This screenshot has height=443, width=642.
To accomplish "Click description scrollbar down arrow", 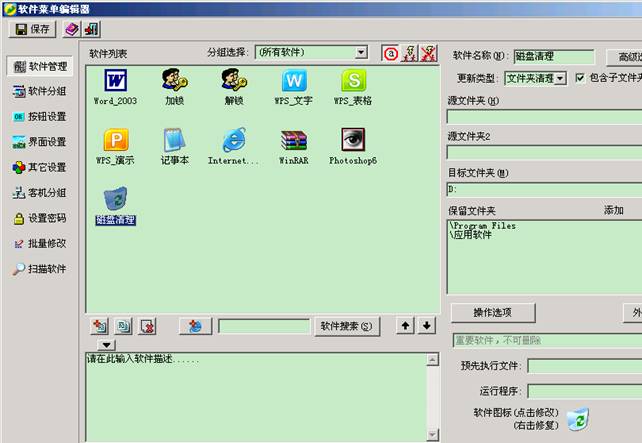I will point(432,435).
